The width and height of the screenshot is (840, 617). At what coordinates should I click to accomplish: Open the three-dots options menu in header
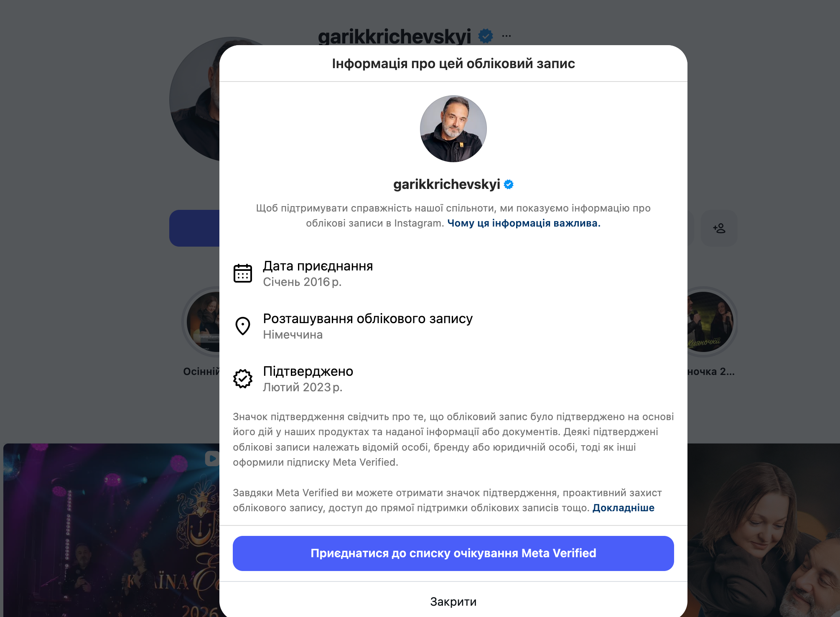[x=507, y=36]
